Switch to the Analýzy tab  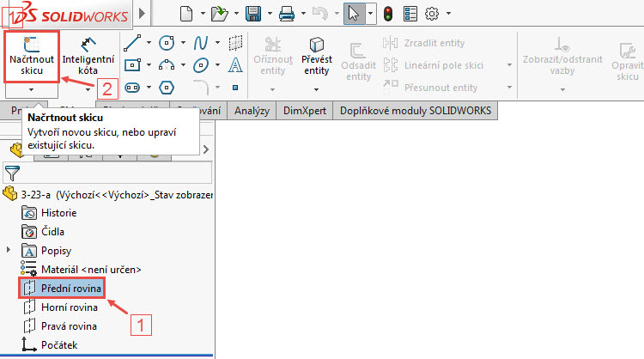pyautogui.click(x=252, y=111)
